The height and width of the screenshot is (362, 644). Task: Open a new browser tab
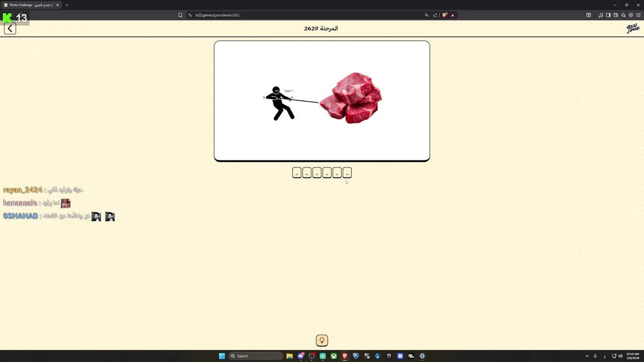click(66, 5)
